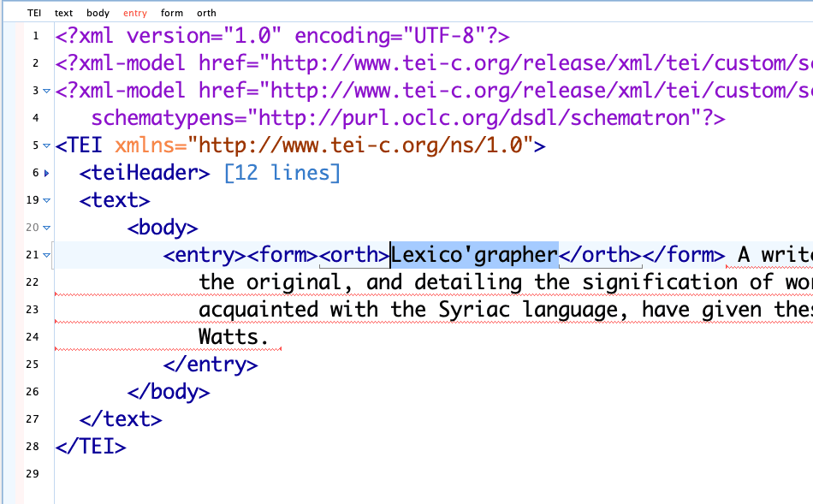Image resolution: width=813 pixels, height=504 pixels.
Task: Jump to body element in breadcrumb
Action: 98,13
